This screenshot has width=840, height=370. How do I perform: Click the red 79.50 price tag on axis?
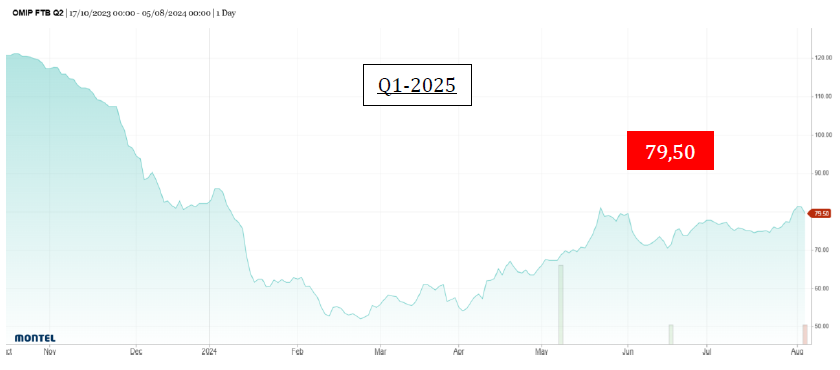[821, 213]
